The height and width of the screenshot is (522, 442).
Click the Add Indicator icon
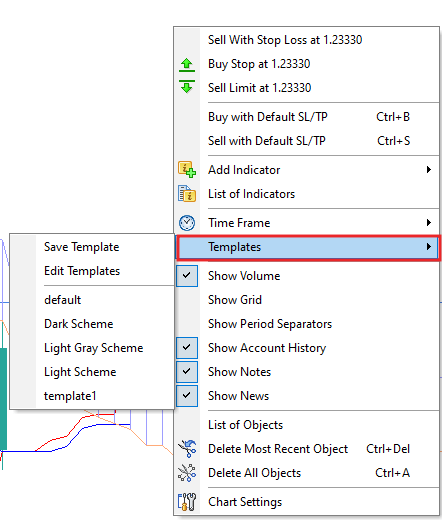click(x=187, y=170)
